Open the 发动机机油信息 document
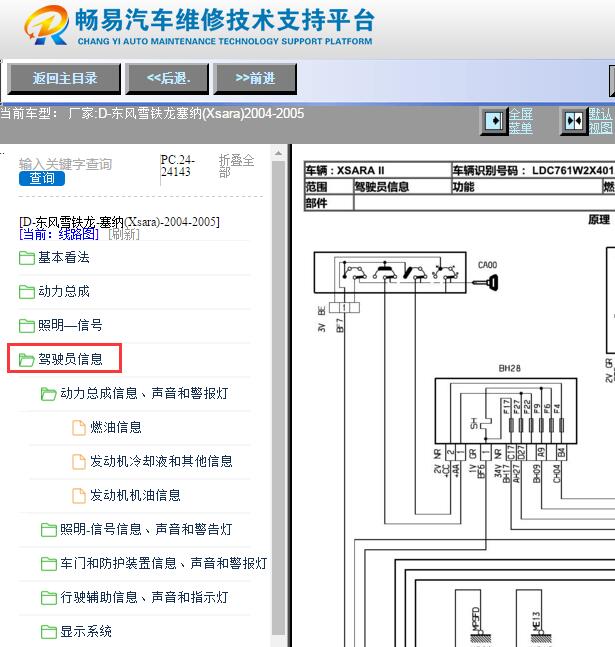Screen dimensions: 615x647 coord(135,495)
